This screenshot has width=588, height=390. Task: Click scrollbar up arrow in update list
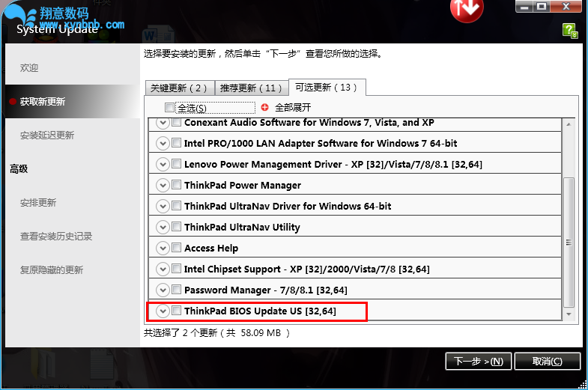[569, 124]
